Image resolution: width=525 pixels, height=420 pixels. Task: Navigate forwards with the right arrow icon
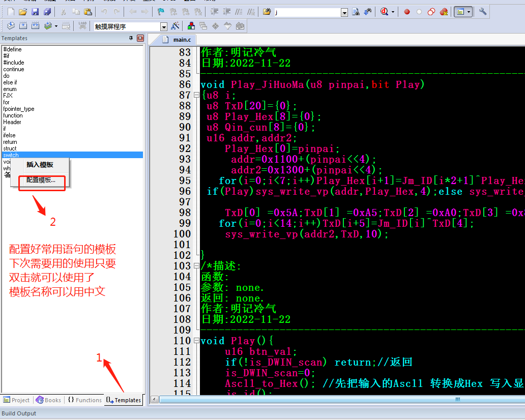(x=144, y=12)
